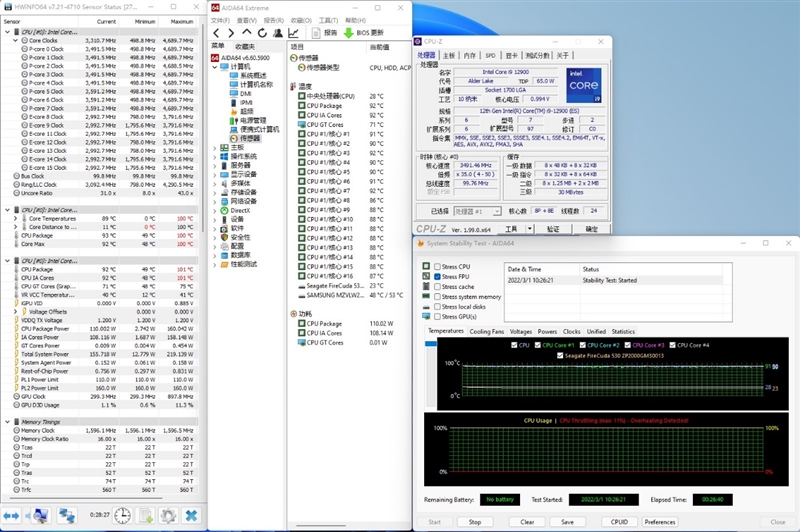800x532 pixels.
Task: Switch to 收藏夹 tab in AIDA64
Action: coord(245,46)
